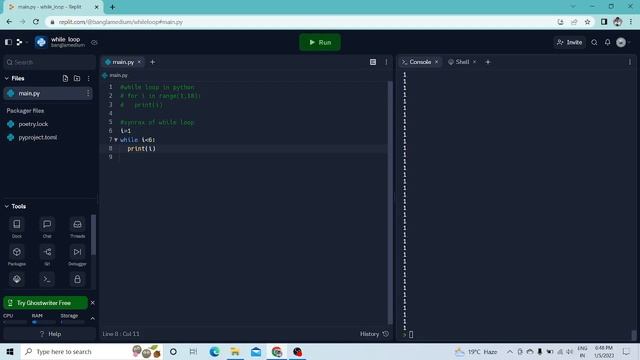
Task: Create a new file in Files panel
Action: 65,78
